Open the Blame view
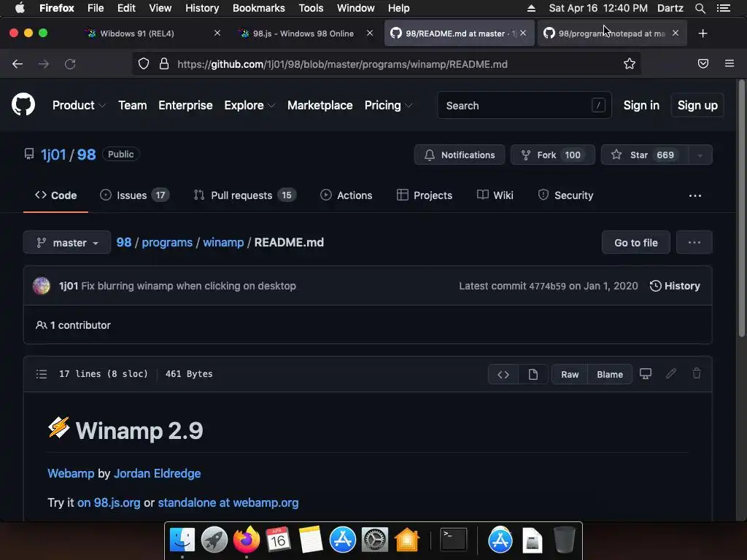This screenshot has width=747, height=560. [610, 374]
